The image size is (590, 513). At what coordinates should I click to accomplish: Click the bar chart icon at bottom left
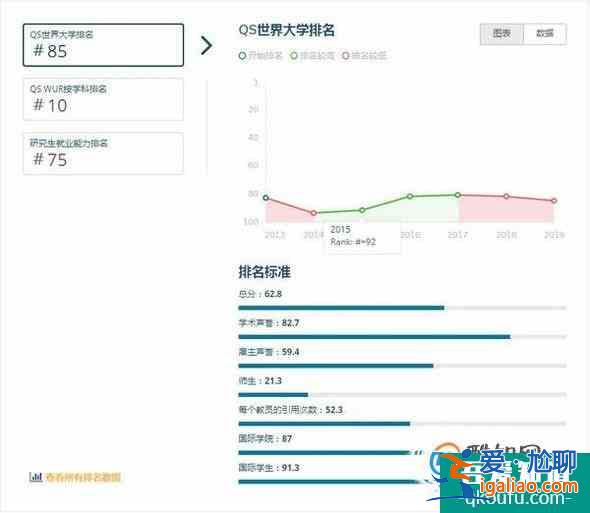tap(36, 477)
